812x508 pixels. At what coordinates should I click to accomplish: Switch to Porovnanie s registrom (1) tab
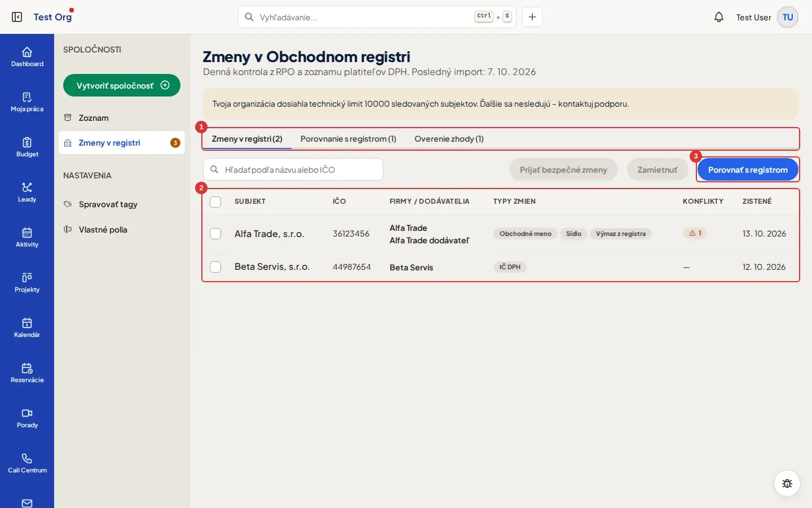348,139
